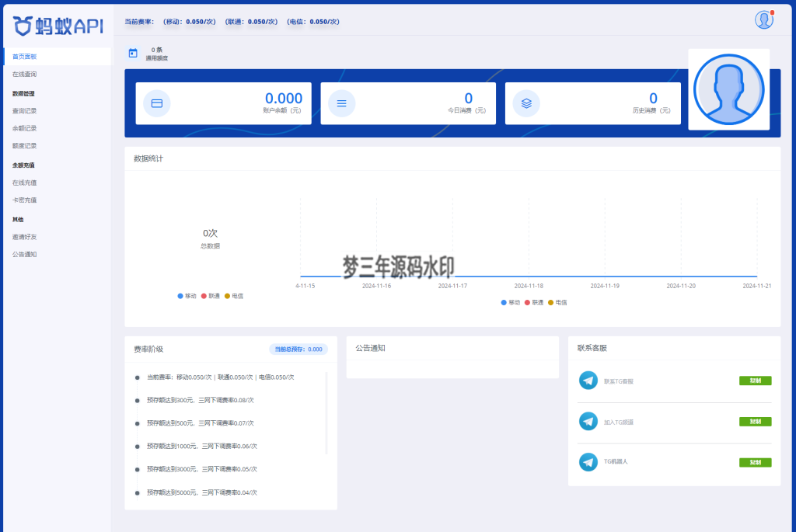Open the user avatar icon in top bar
796x532 pixels.
tap(763, 19)
